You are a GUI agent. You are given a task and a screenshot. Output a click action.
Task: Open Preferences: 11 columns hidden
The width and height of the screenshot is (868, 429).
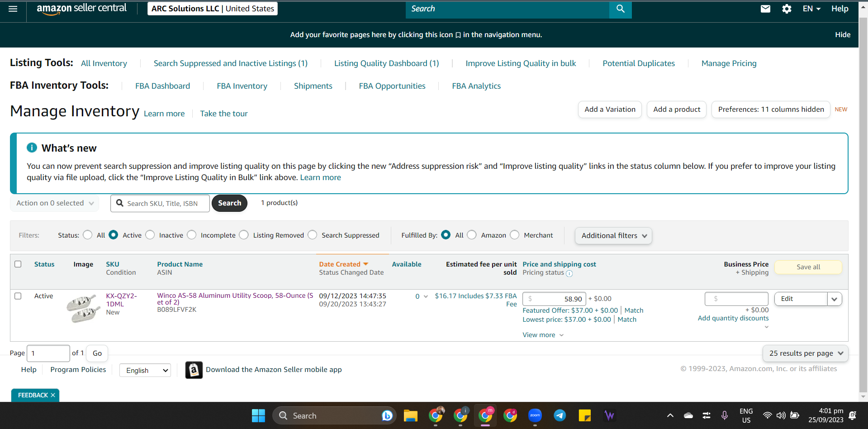[x=771, y=110]
